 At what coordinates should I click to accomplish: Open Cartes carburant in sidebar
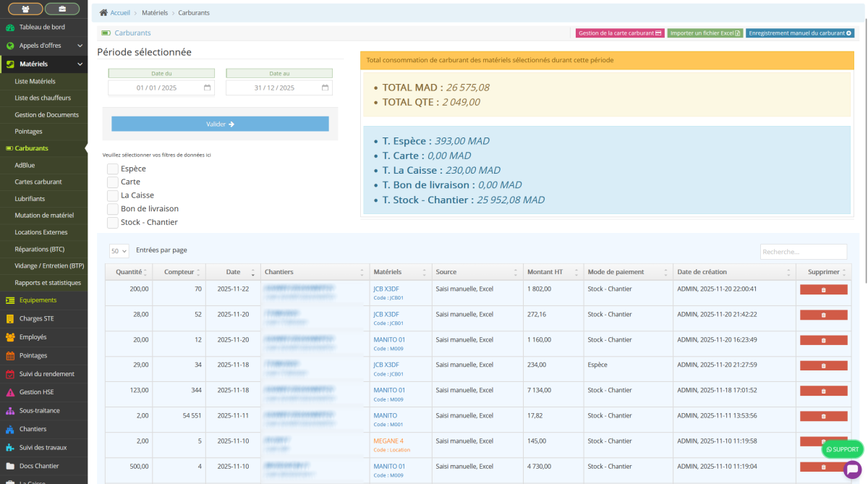38,182
